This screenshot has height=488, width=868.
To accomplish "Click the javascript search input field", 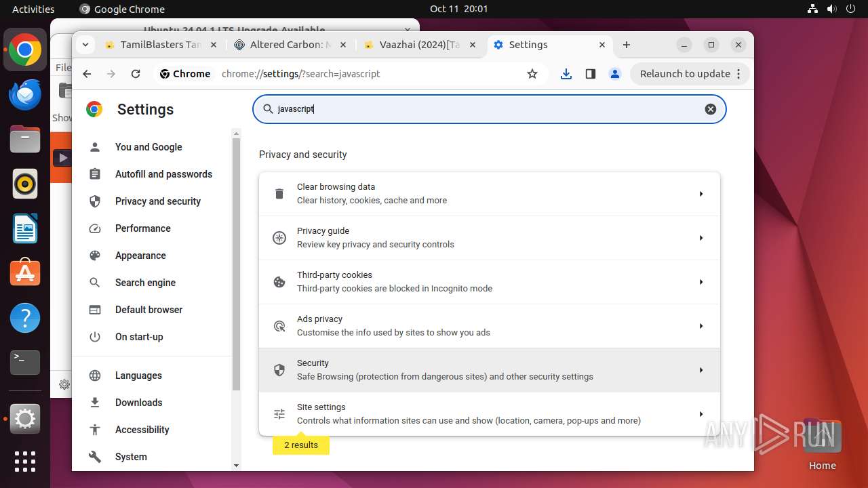I will tap(488, 109).
